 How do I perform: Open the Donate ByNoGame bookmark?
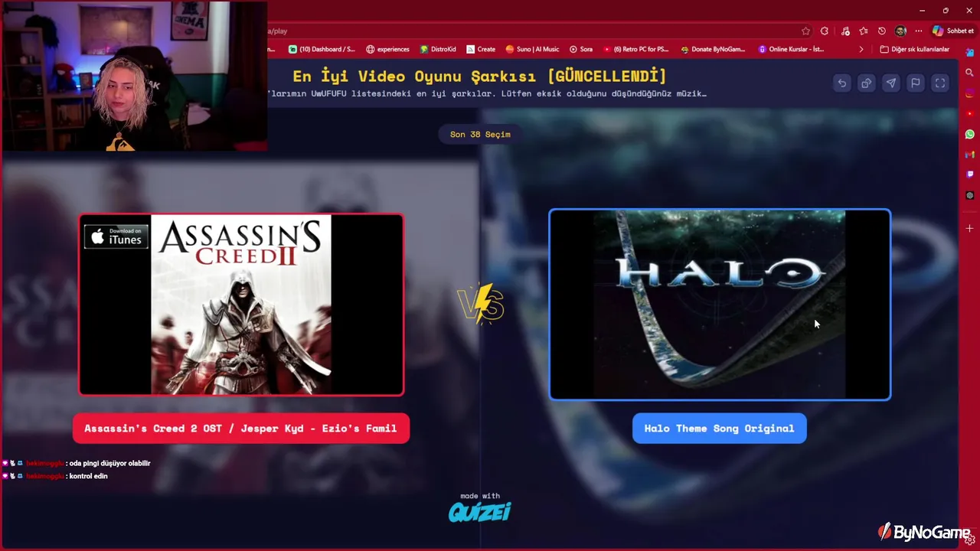(713, 49)
